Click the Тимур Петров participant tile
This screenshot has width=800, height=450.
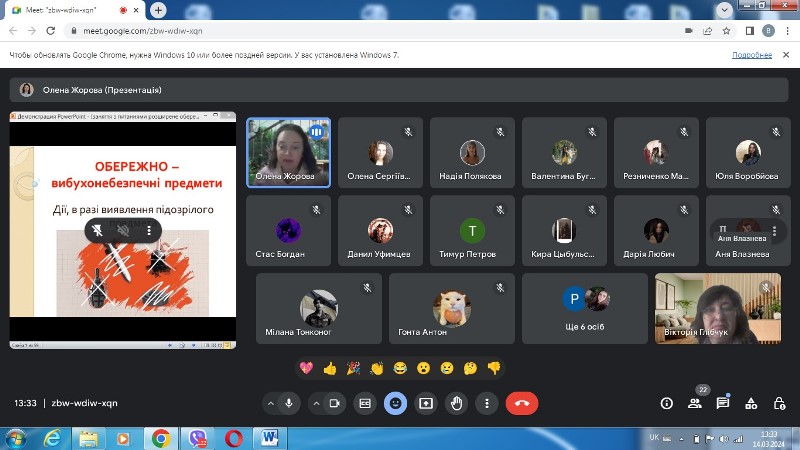472,231
